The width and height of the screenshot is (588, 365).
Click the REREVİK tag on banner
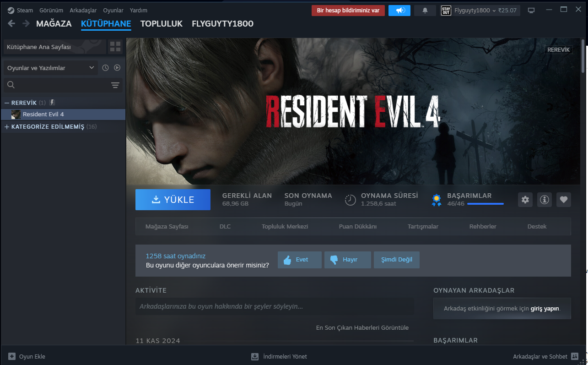[x=558, y=49]
